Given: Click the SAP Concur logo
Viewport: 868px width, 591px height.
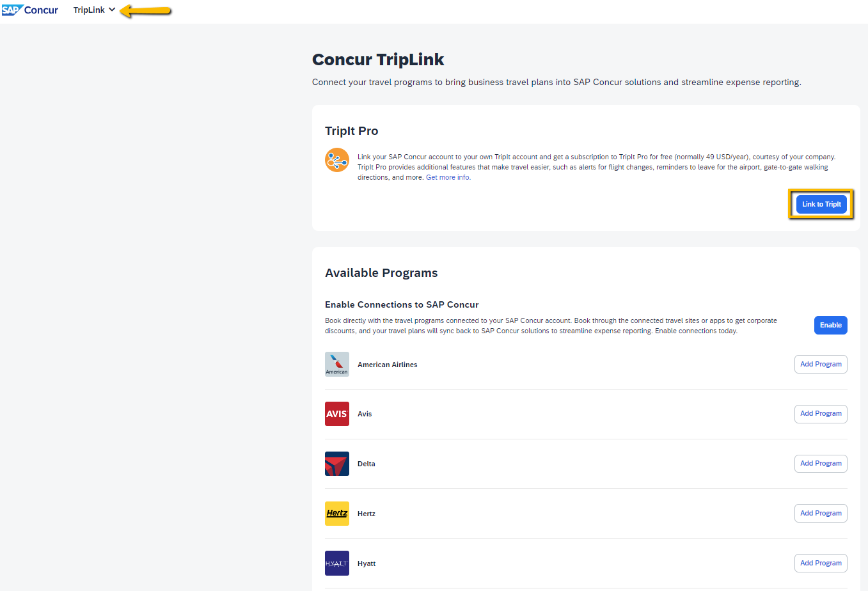Looking at the screenshot, I should click(30, 10).
